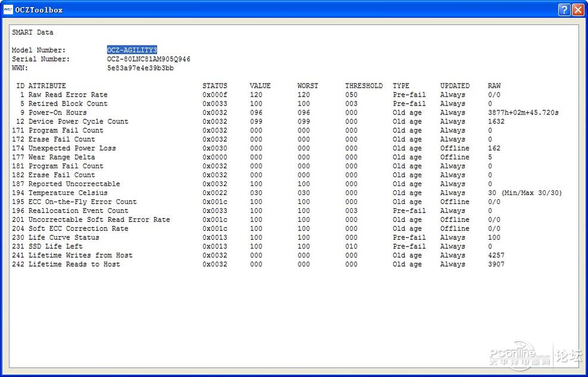
Task: Click status 0x0022 of Temperature Celsius
Action: pos(215,193)
